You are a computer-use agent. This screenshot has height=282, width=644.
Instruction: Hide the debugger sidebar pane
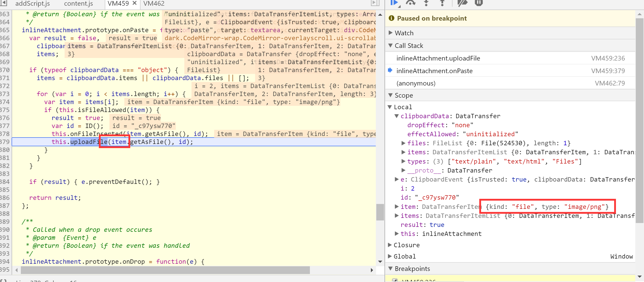(375, 3)
